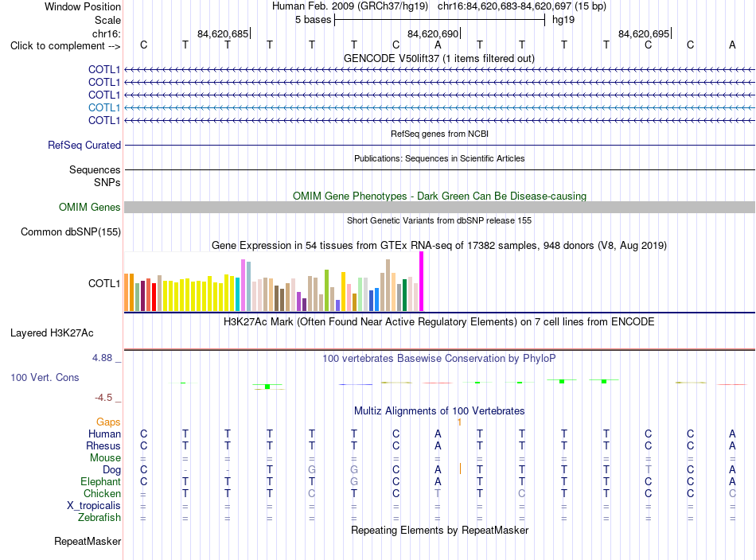Click the topmost COTL1 transcript label
The width and height of the screenshot is (756, 560).
point(103,69)
